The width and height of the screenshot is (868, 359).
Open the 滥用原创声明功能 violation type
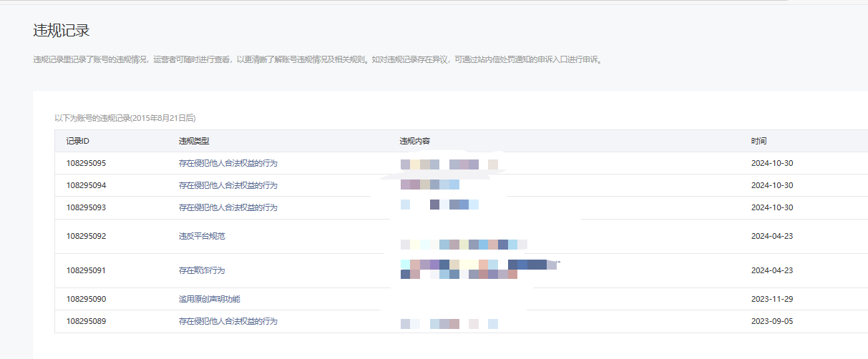(210, 299)
